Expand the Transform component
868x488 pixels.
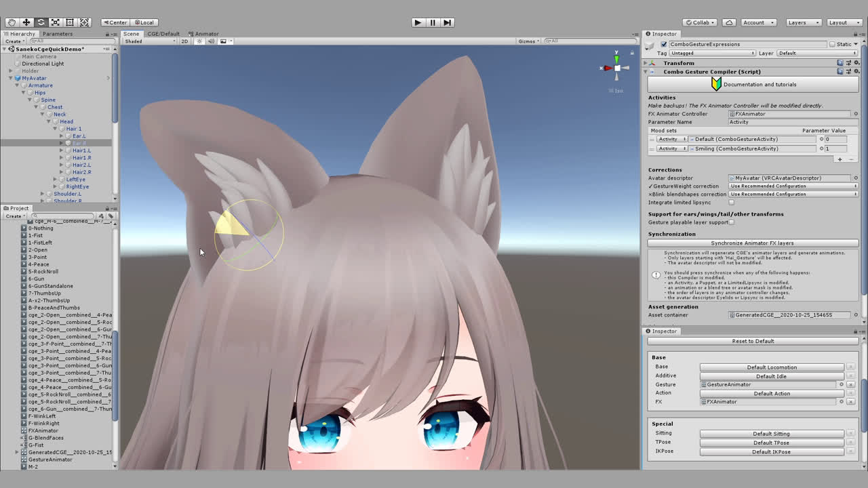[646, 63]
